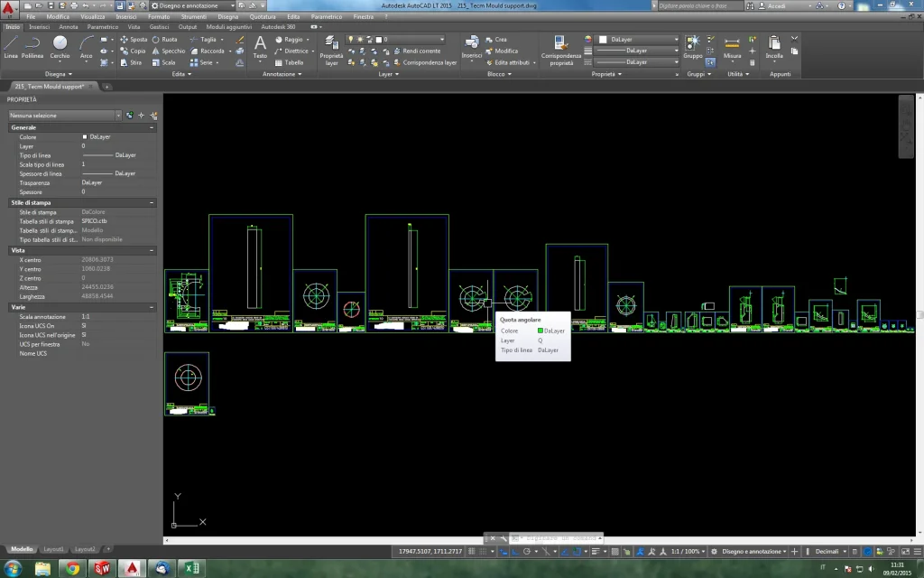Toggle hardware acceleration icon in status bar
This screenshot has height=578, width=924.
pos(867,552)
